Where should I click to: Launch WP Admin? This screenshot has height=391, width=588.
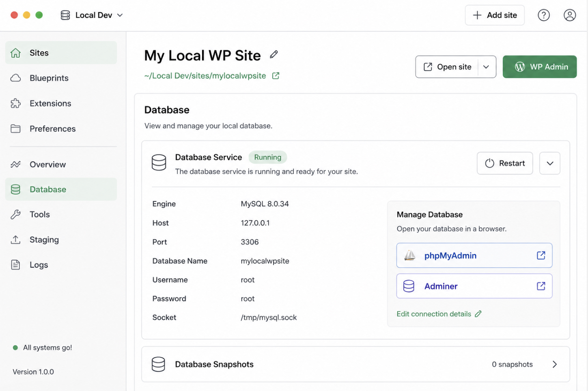tap(540, 67)
